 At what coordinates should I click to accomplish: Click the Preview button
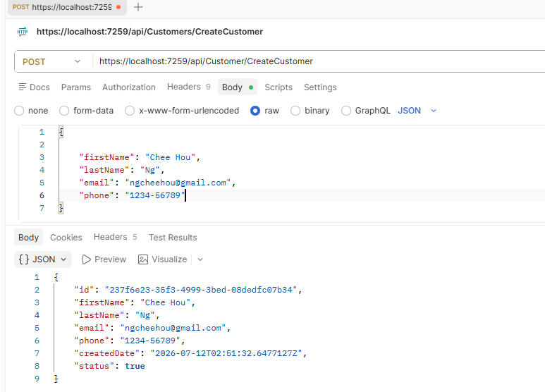click(104, 259)
